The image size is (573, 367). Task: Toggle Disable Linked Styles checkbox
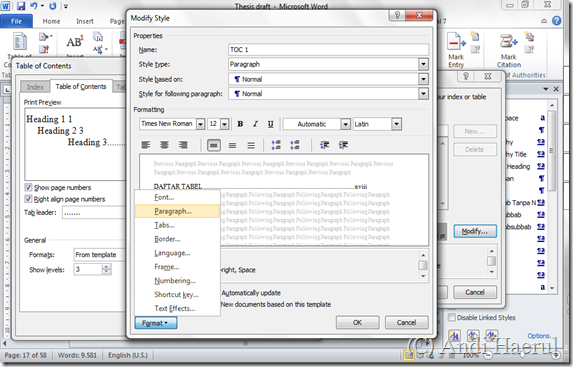(452, 317)
